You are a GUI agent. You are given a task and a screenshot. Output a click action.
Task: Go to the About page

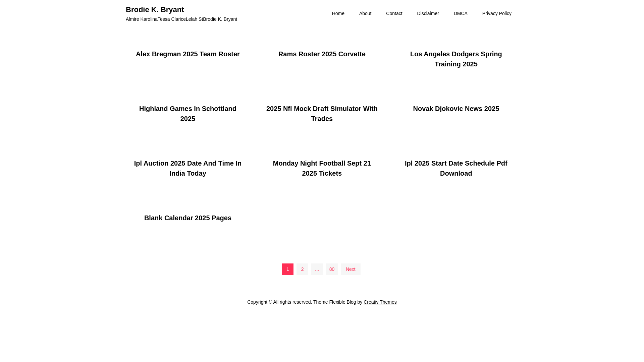(365, 13)
